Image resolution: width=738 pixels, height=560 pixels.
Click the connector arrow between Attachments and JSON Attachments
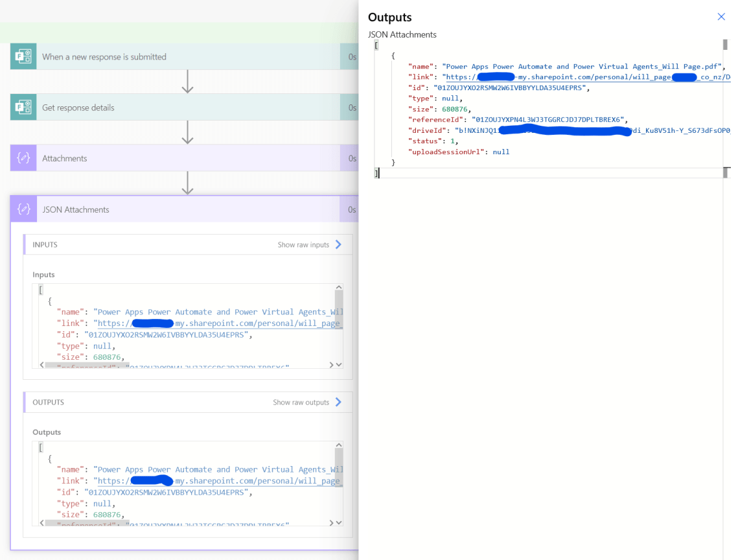[187, 184]
